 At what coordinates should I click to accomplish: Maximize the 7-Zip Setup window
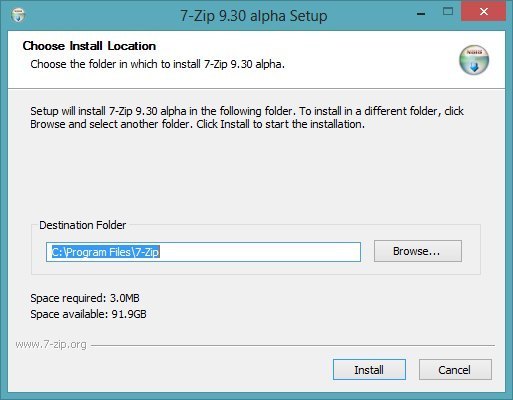(448, 12)
